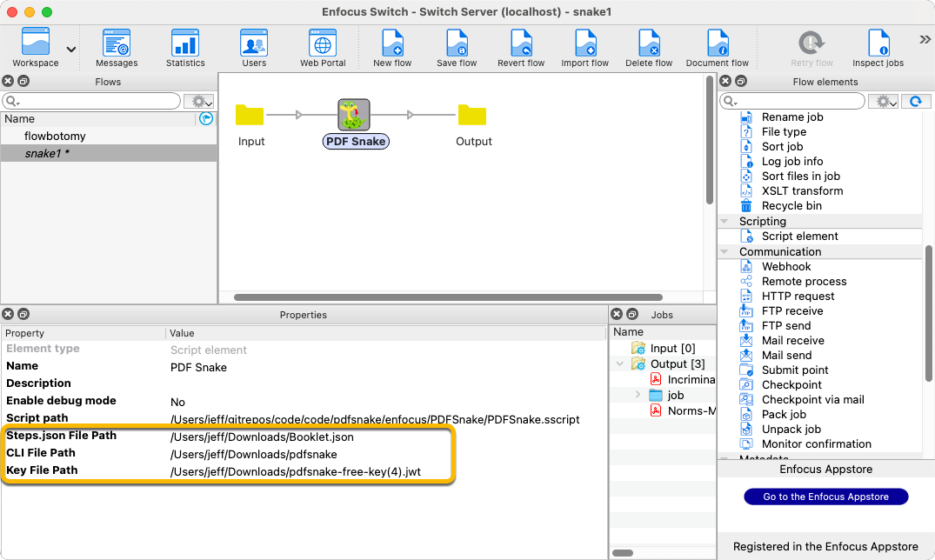Screen dimensions: 935x560
Task: Refresh the Flow elements list
Action: coord(916,102)
